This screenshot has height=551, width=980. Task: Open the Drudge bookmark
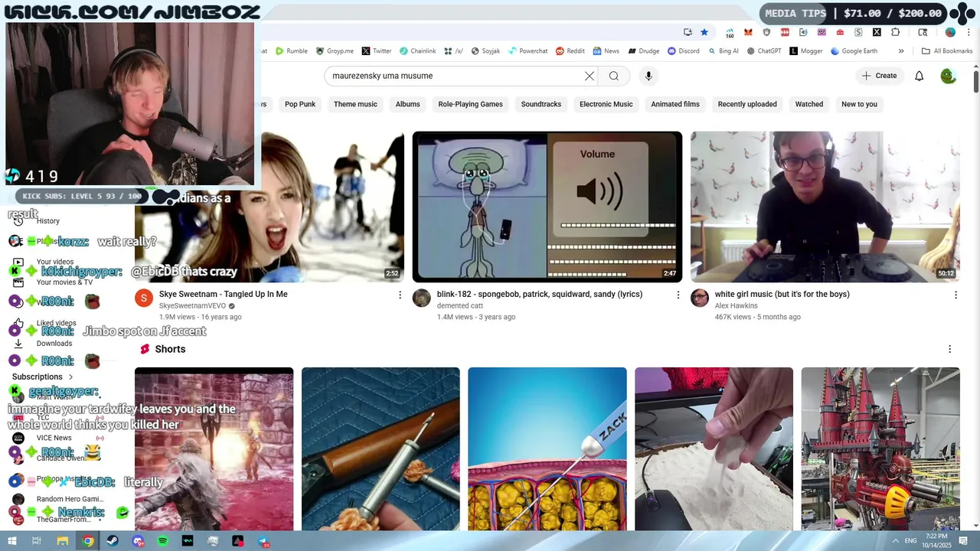click(x=644, y=51)
